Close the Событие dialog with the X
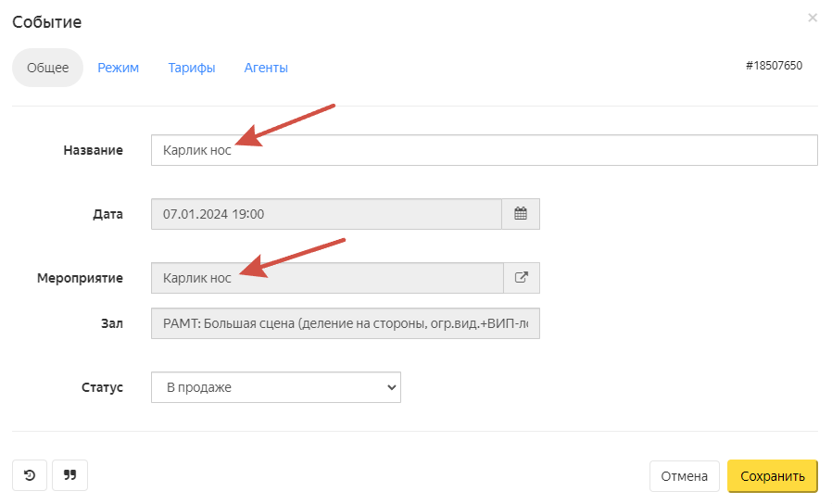832x504 pixels. (813, 18)
